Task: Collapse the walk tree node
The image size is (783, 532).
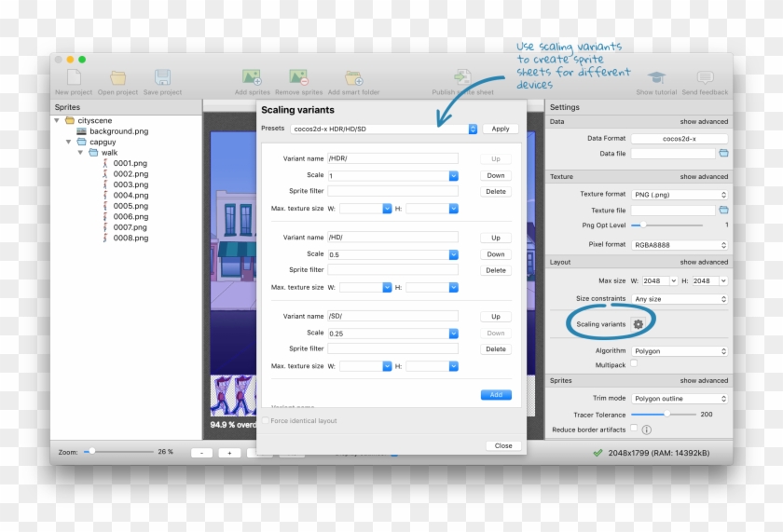Action: click(80, 152)
